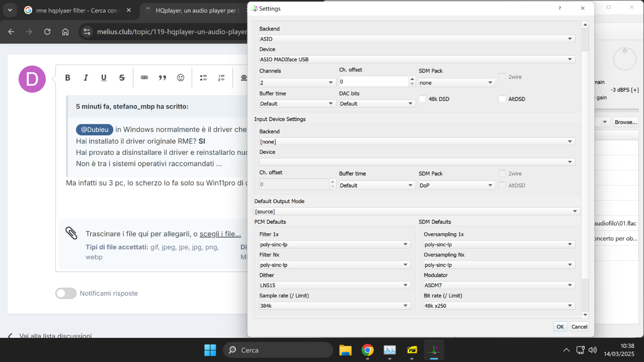Click the scegli i file link

[220, 234]
